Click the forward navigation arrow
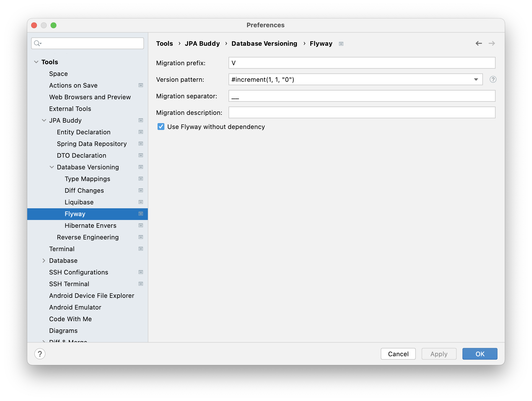The width and height of the screenshot is (532, 401). [492, 43]
